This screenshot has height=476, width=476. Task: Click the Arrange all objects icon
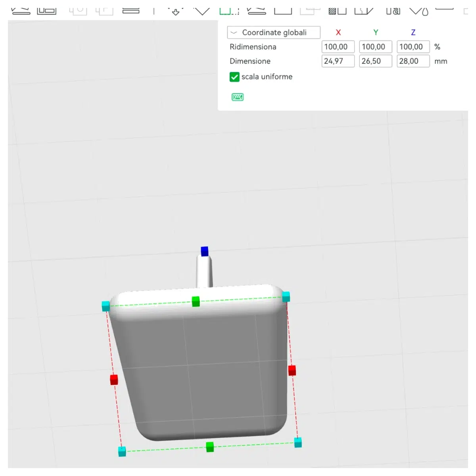coord(46,11)
